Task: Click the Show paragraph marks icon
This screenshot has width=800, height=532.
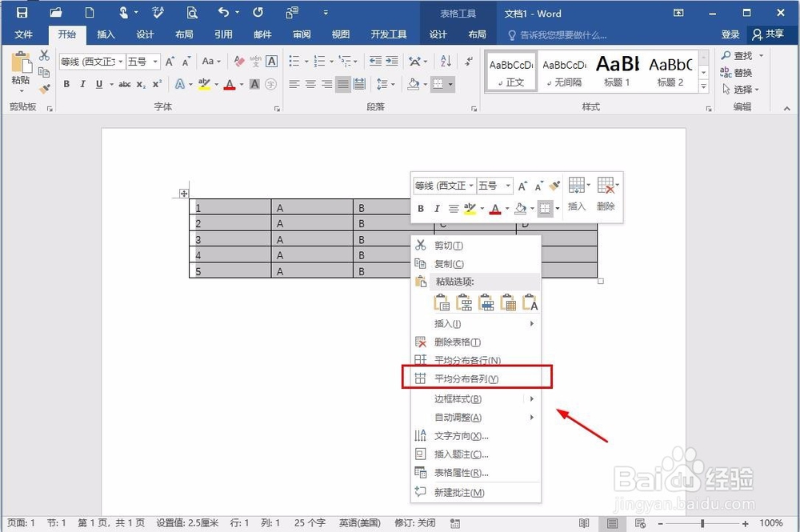Action: point(468,62)
